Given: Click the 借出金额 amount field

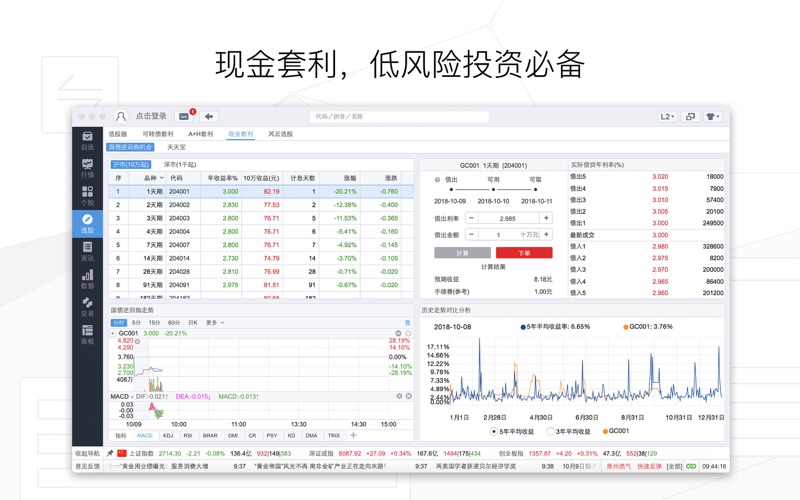Looking at the screenshot, I should 509,235.
